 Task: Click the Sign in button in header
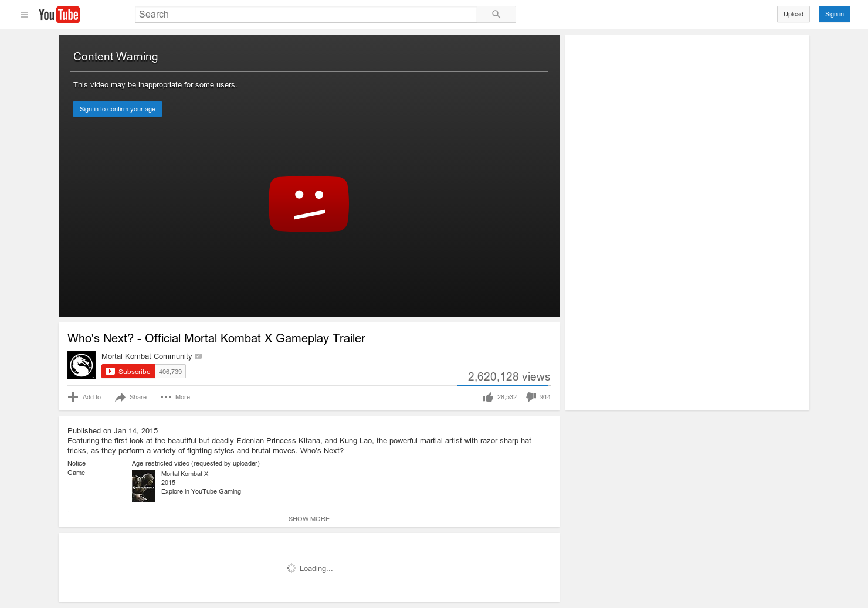click(834, 14)
